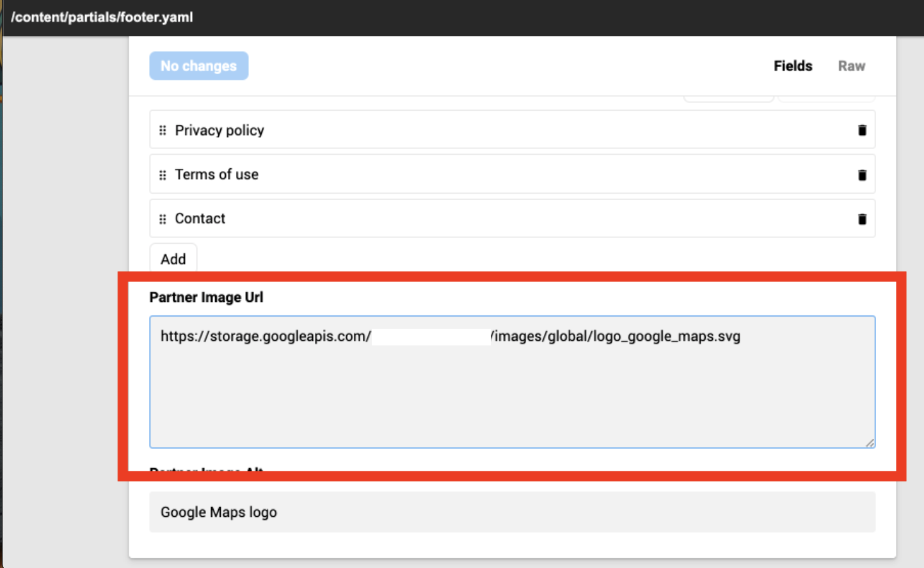Viewport: 924px width, 568px height.
Task: Switch to the Fields tab
Action: [793, 66]
